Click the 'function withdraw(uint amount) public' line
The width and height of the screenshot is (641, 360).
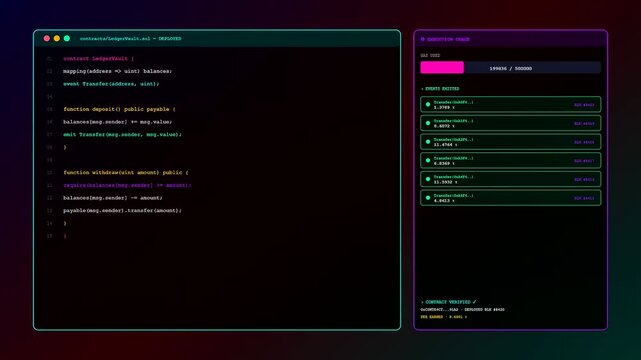(126, 172)
